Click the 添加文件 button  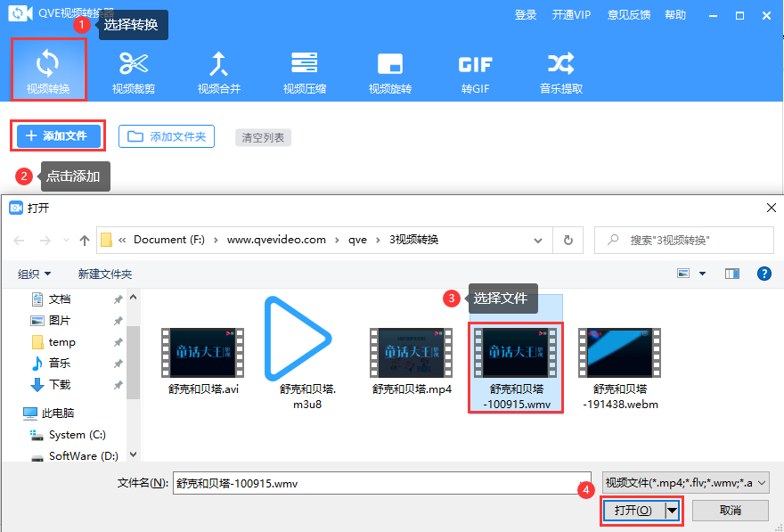tap(59, 136)
